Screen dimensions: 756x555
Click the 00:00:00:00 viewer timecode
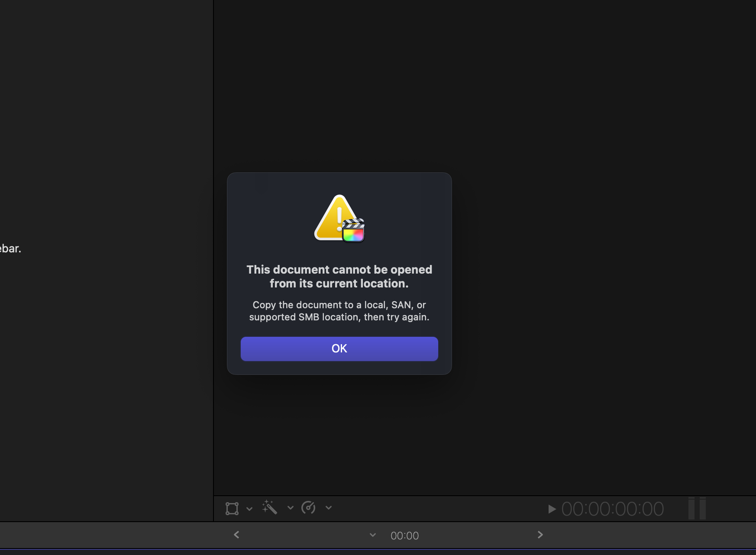(x=613, y=509)
